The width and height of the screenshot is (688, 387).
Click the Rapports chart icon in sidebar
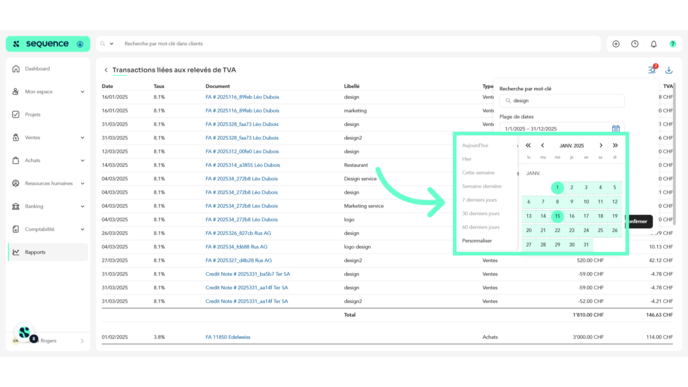tap(16, 252)
